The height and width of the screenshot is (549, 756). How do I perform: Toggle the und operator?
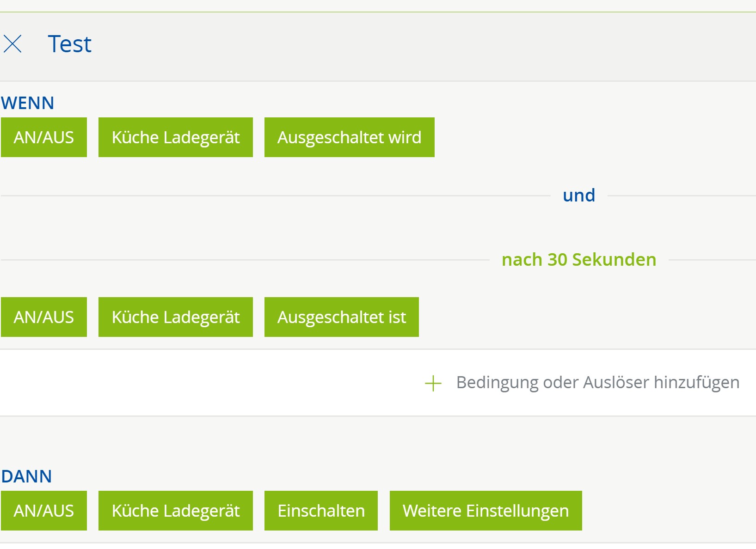[x=578, y=195]
